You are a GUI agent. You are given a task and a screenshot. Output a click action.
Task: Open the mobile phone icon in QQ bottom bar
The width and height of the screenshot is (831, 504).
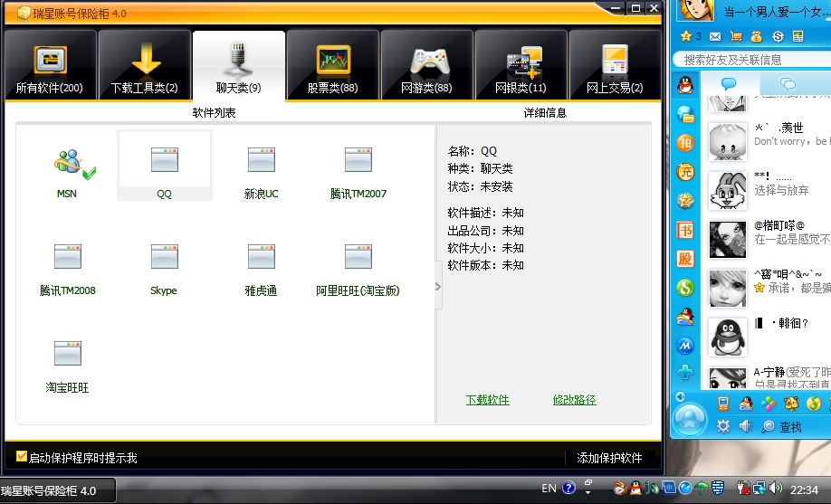723,404
